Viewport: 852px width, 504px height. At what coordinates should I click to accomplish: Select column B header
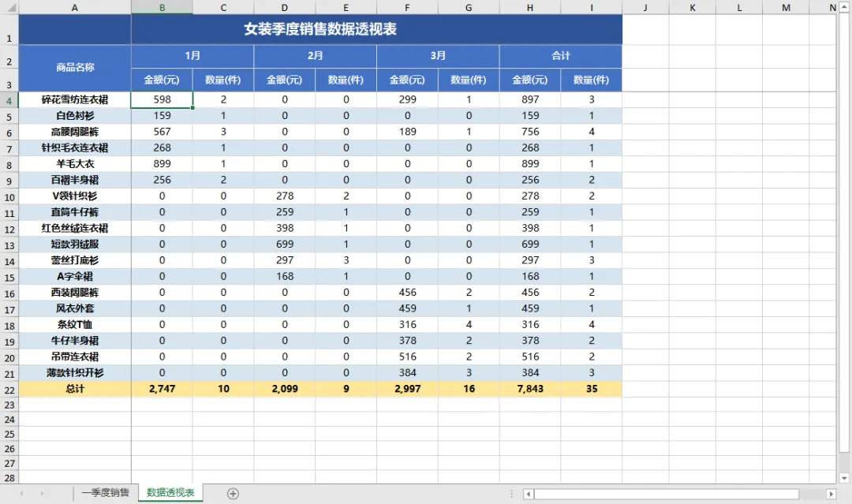point(162,8)
